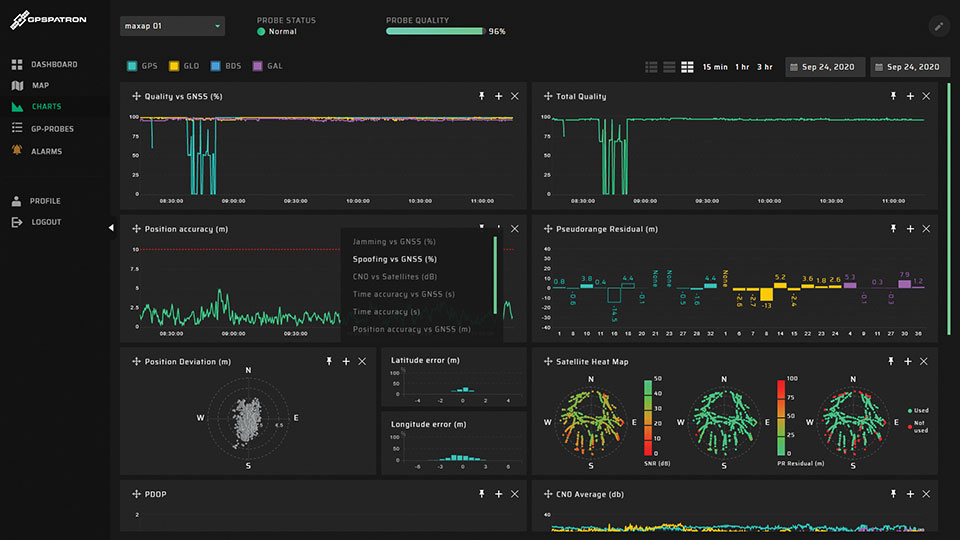960x540 pixels.
Task: Choose Spoofing vs GNSS (%) from list
Action: [x=395, y=259]
